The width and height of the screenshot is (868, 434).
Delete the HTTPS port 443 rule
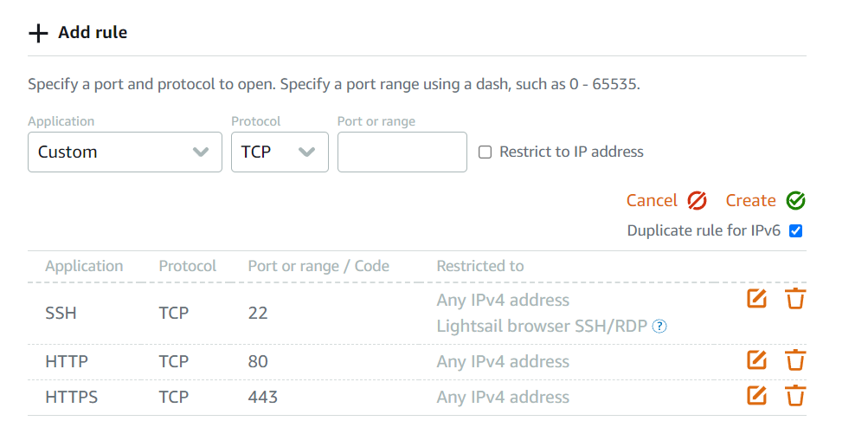pyautogui.click(x=795, y=396)
